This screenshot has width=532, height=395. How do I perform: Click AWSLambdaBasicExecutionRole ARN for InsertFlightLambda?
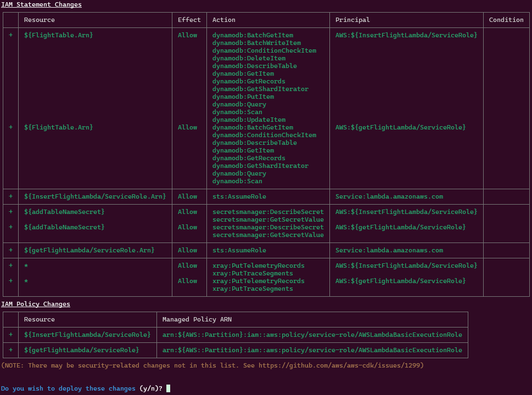coord(312,335)
